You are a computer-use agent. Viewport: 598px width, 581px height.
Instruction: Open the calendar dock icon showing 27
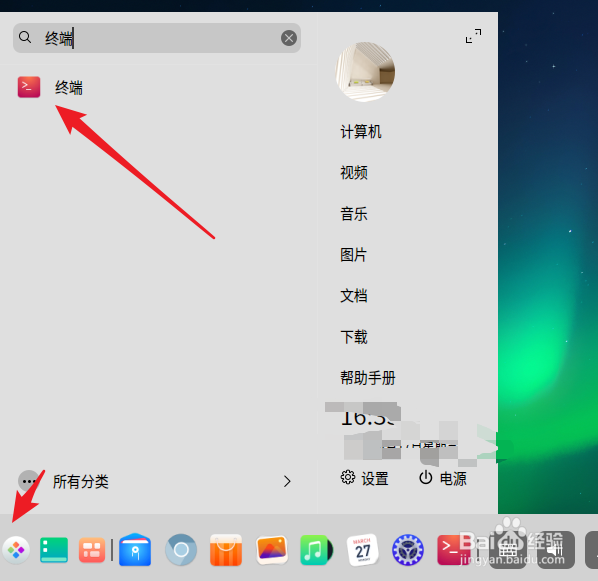(362, 550)
